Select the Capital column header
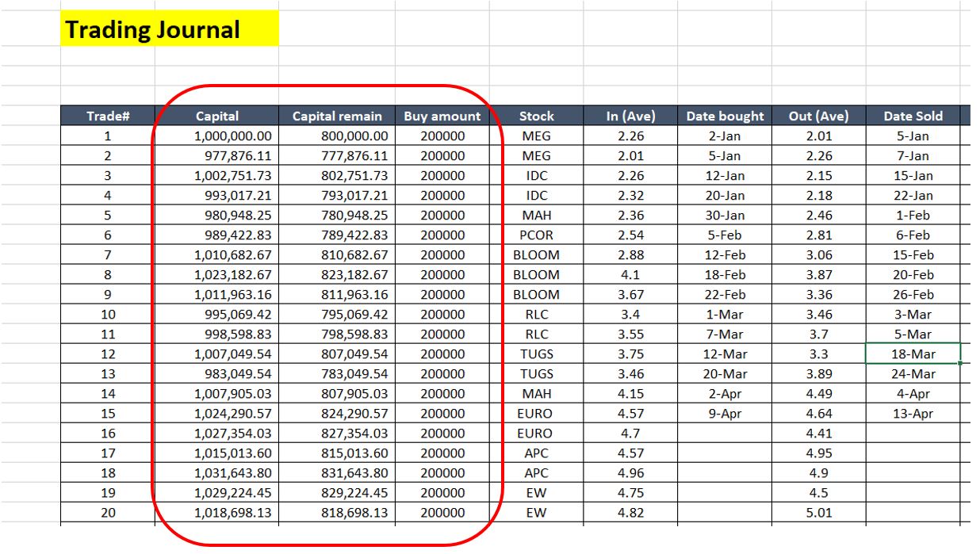The image size is (980, 554). [214, 116]
